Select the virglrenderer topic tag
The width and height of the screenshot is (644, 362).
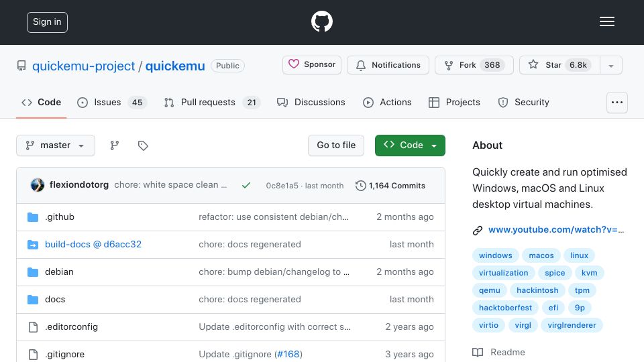[x=572, y=325]
